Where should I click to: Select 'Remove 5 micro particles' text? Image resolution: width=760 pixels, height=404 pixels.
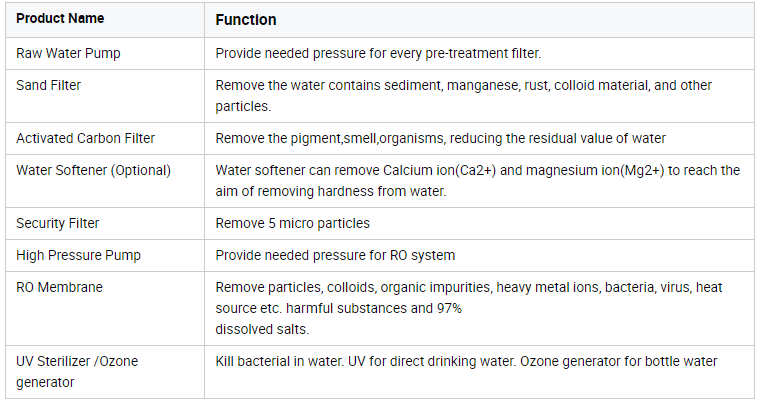pyautogui.click(x=292, y=223)
